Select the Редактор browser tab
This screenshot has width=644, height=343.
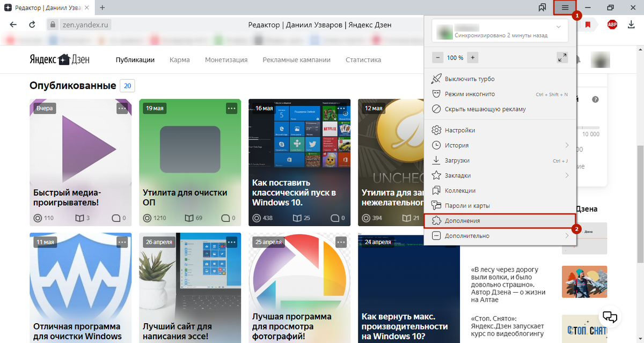(48, 8)
